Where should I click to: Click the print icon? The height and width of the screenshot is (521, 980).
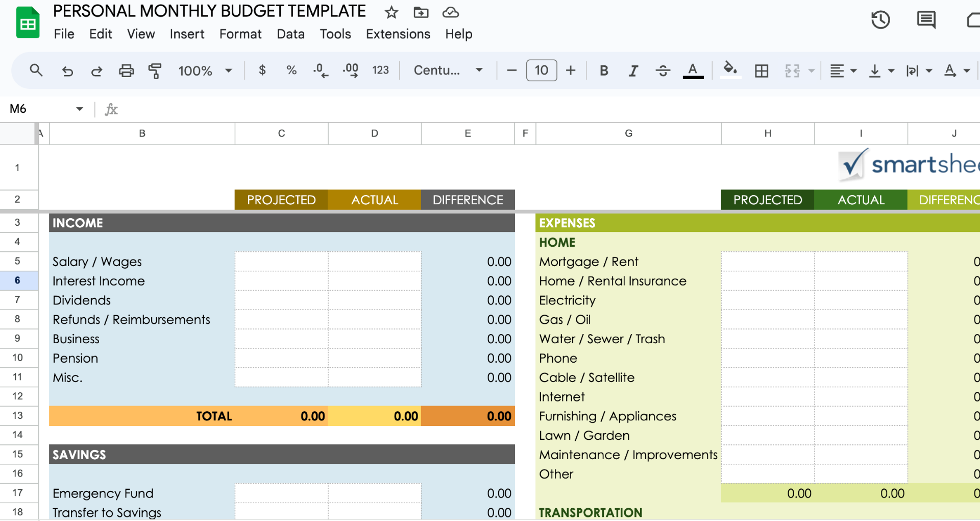(x=126, y=70)
